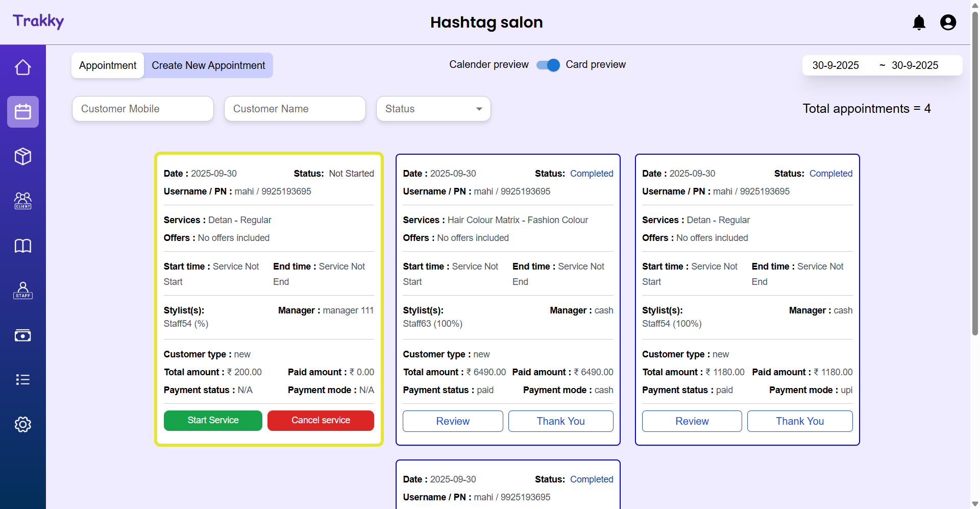Open the date range picker start date

pyautogui.click(x=836, y=65)
